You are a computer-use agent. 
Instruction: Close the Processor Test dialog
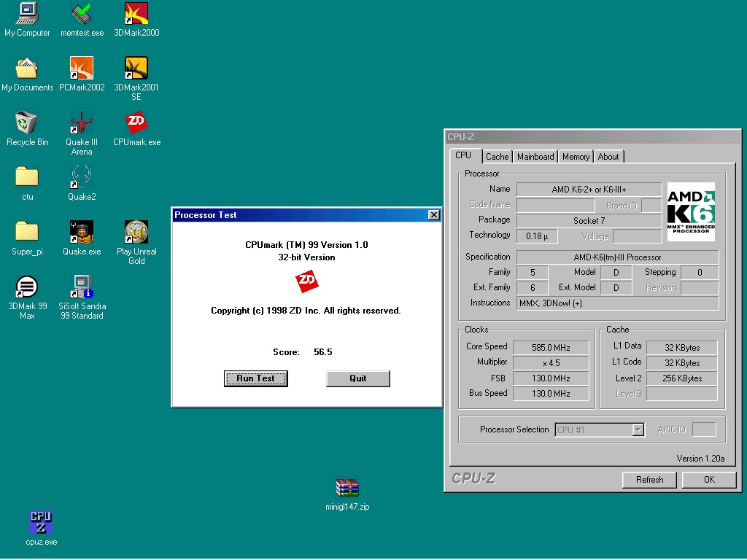coord(433,215)
